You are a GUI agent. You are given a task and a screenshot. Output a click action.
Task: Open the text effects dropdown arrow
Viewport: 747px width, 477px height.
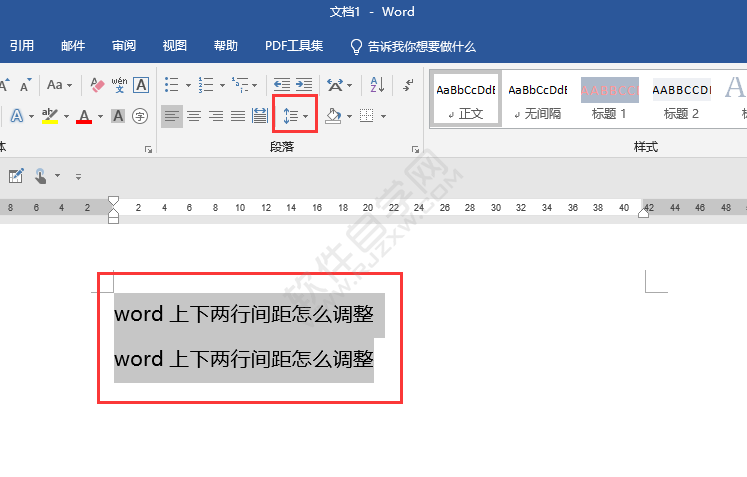click(x=31, y=116)
